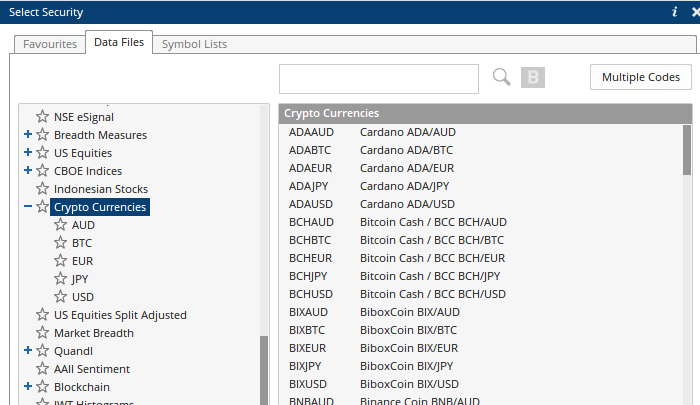
Task: Expand the Breadth Measures node
Action: pyautogui.click(x=28, y=134)
